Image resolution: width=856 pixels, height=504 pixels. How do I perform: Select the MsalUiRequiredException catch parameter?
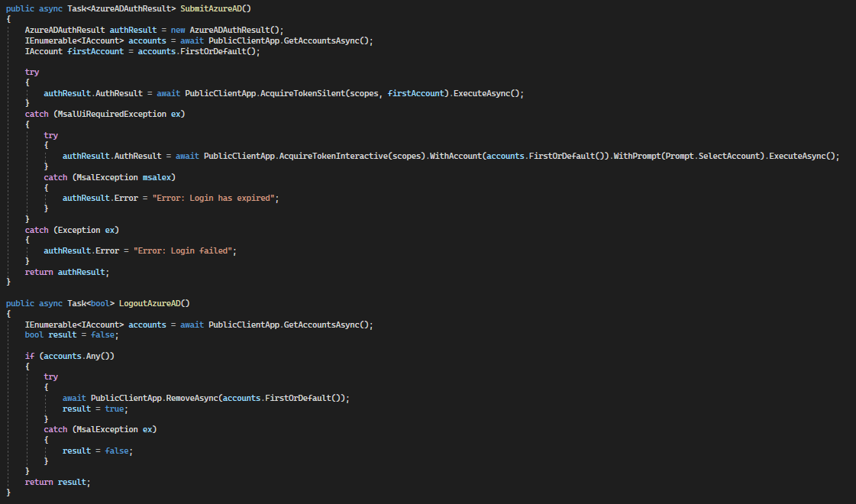click(111, 113)
